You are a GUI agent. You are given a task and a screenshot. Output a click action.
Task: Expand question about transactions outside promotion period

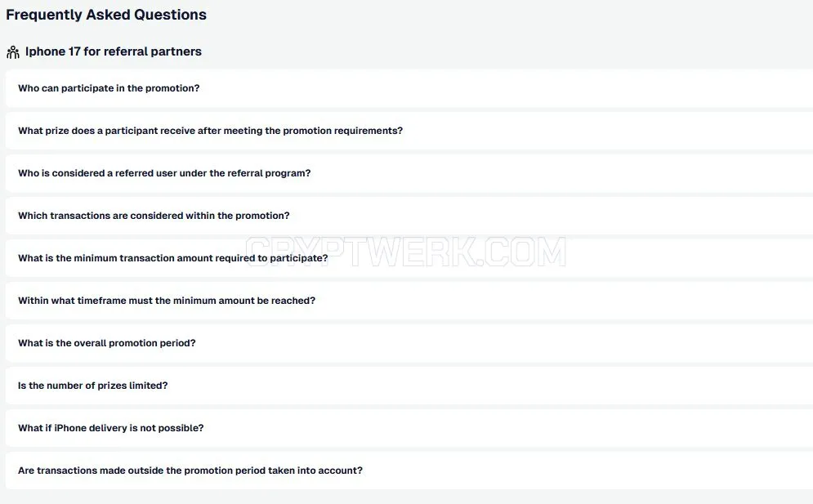(x=409, y=471)
